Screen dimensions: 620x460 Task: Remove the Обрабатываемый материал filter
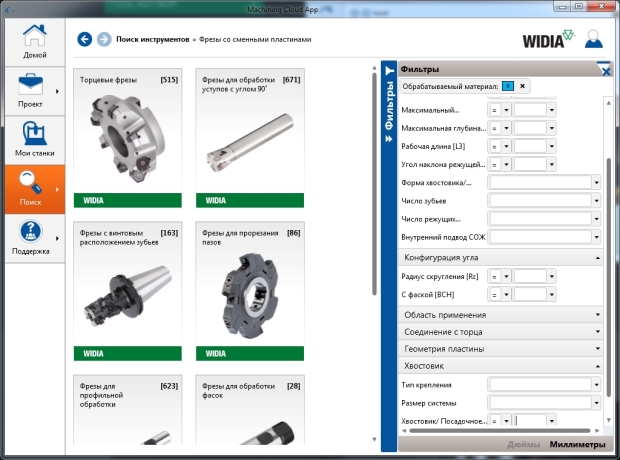(522, 86)
